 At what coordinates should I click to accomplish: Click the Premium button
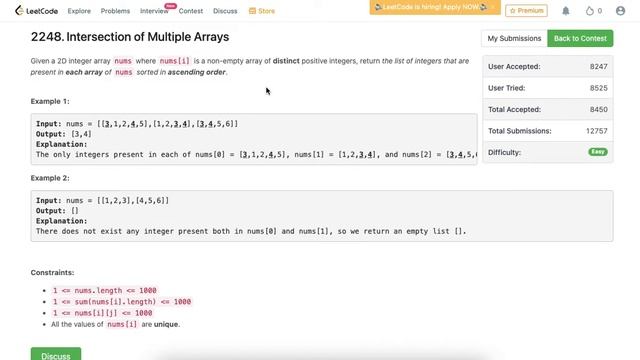(x=527, y=11)
